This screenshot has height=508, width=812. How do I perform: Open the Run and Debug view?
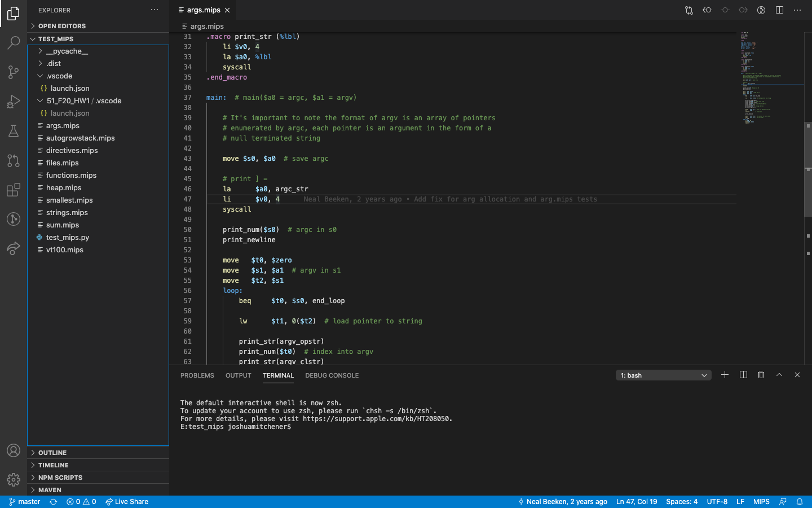coord(14,101)
